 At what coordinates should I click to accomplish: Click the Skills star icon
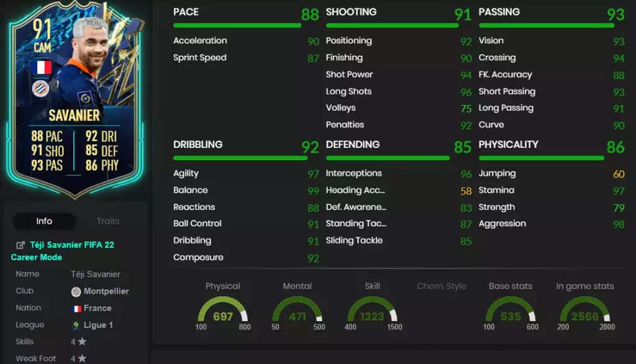point(82,342)
